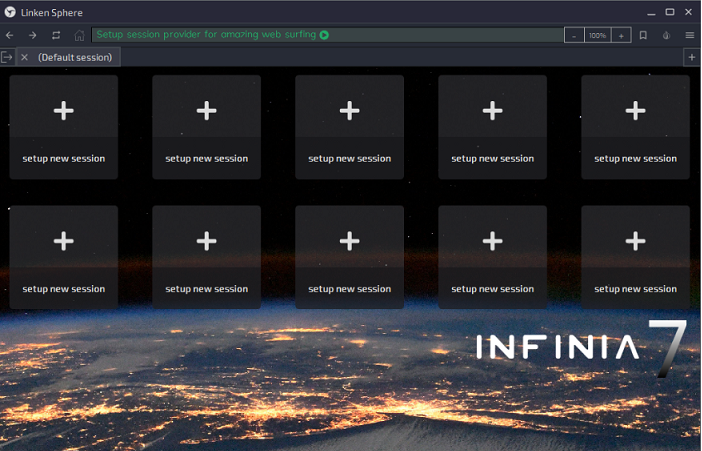Reset zoom by clicking 100% value
Screen dimensions: 702x451
point(597,35)
